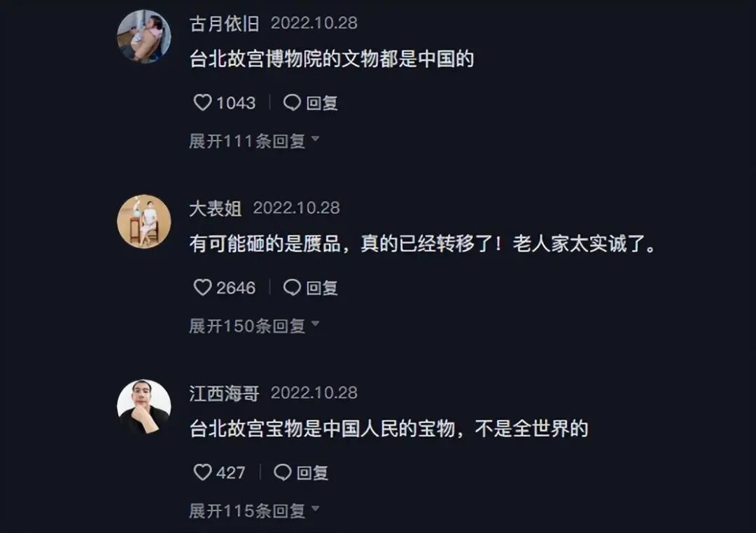Click the 1043 like count

coord(236,103)
